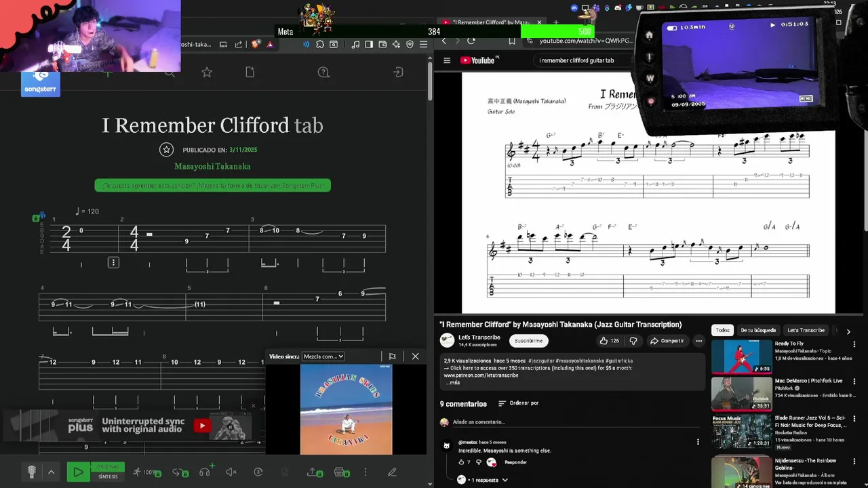Click the Compartir share button
The height and width of the screenshot is (488, 868).
[x=667, y=341]
